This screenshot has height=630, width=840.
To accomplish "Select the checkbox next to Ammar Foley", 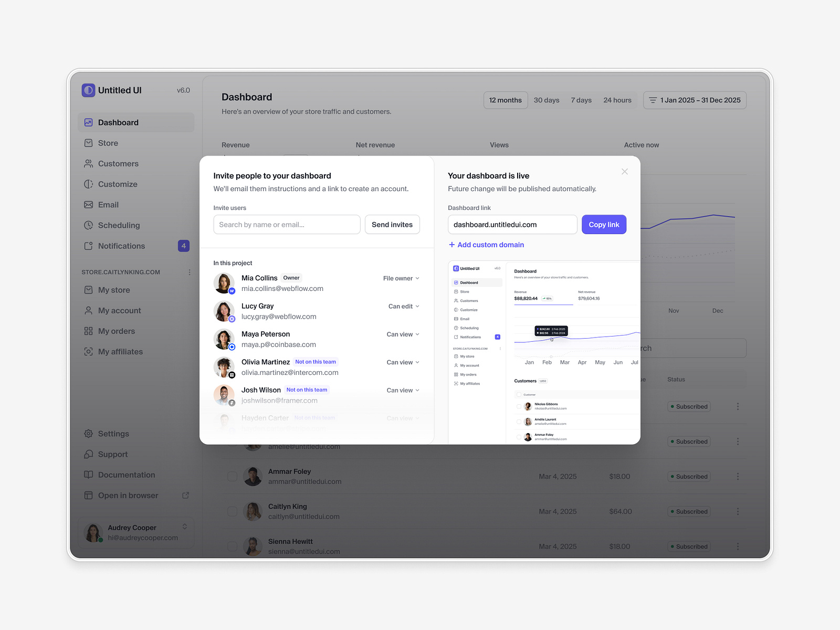I will tap(232, 476).
